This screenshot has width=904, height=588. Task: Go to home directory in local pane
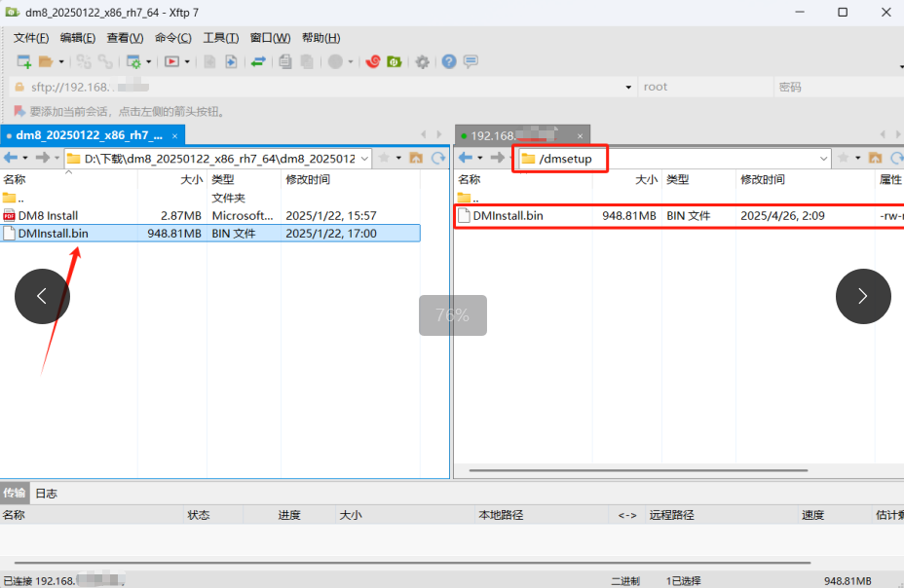click(x=417, y=157)
